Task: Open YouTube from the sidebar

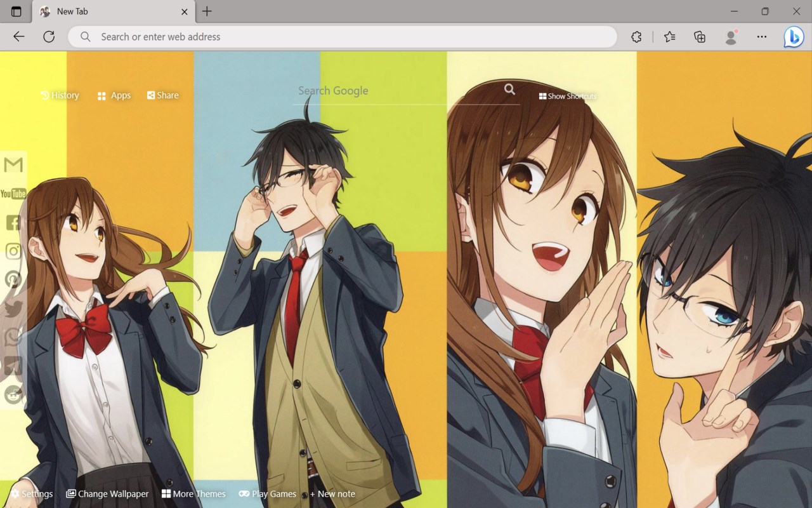Action: [13, 194]
